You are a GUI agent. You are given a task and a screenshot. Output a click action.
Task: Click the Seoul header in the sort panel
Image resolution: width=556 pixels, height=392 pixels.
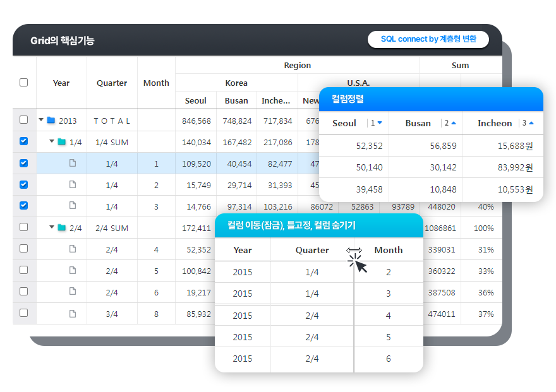(344, 123)
